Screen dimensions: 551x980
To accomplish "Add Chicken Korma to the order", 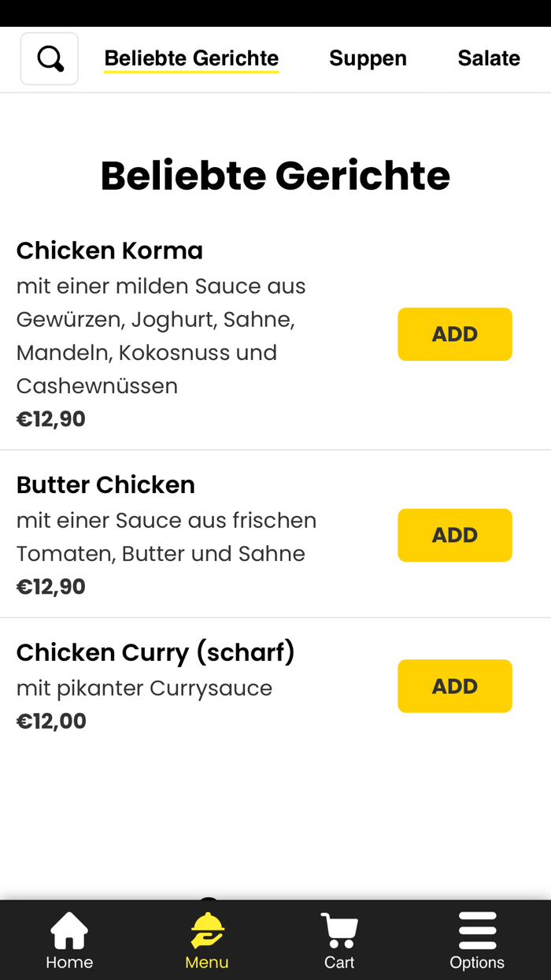I will pyautogui.click(x=455, y=334).
